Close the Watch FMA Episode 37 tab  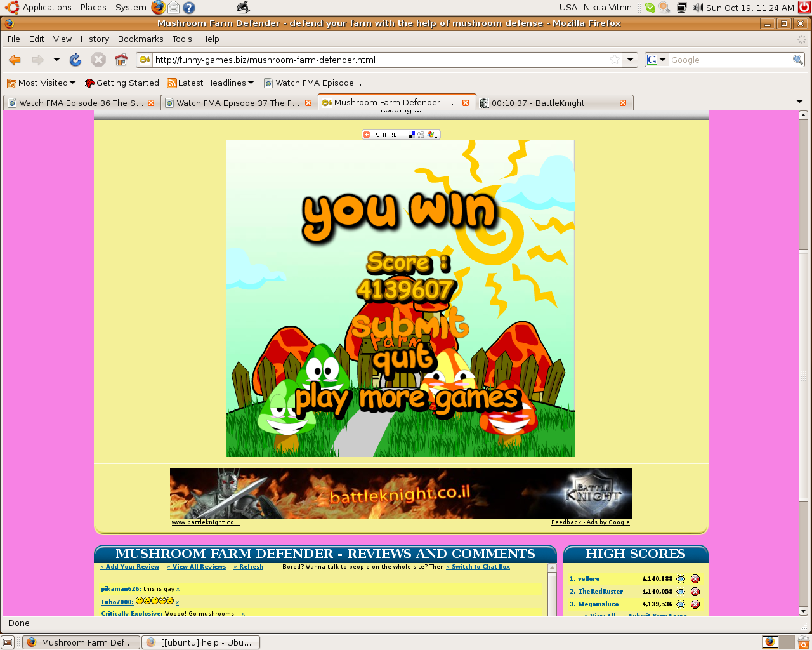[308, 103]
